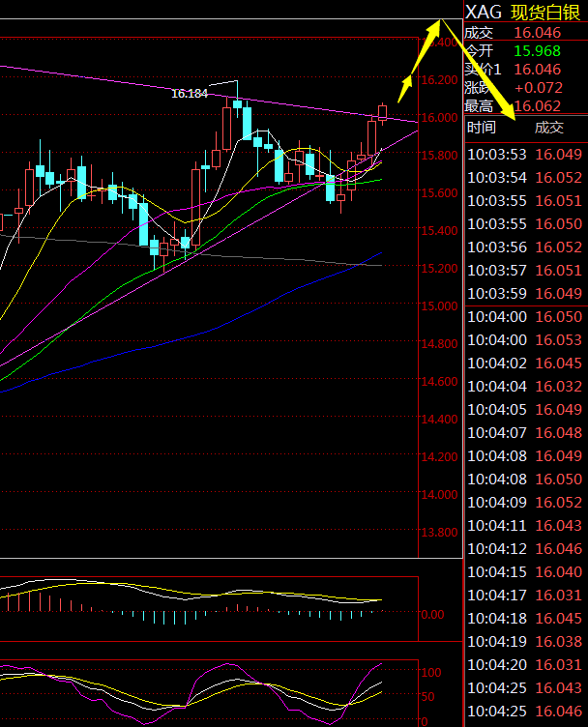Image resolution: width=588 pixels, height=727 pixels.
Task: Click the 14.800 price axis label
Action: pos(439,343)
